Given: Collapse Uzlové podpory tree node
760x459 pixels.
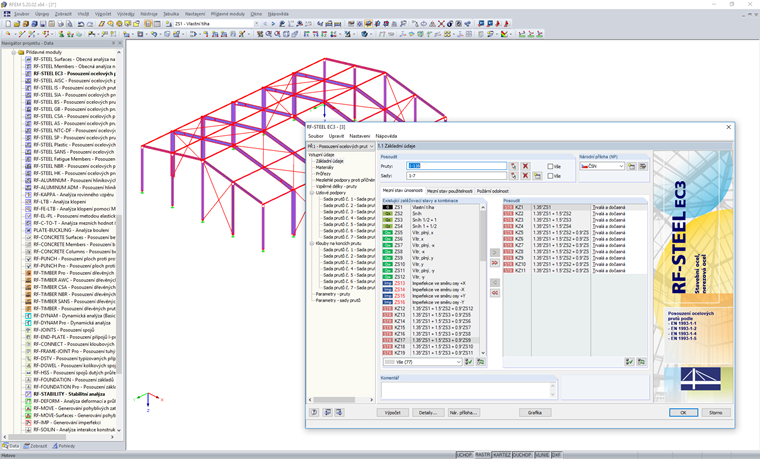Looking at the screenshot, I should coord(312,193).
